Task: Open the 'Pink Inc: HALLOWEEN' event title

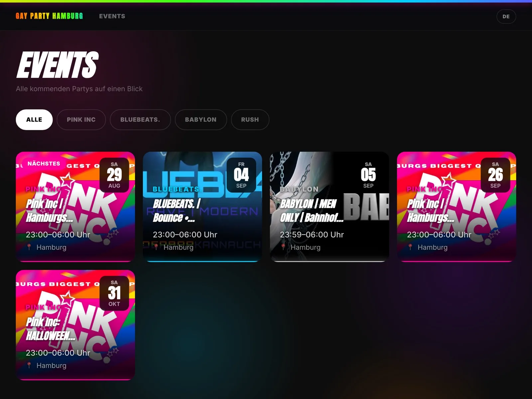Action: click(51, 329)
